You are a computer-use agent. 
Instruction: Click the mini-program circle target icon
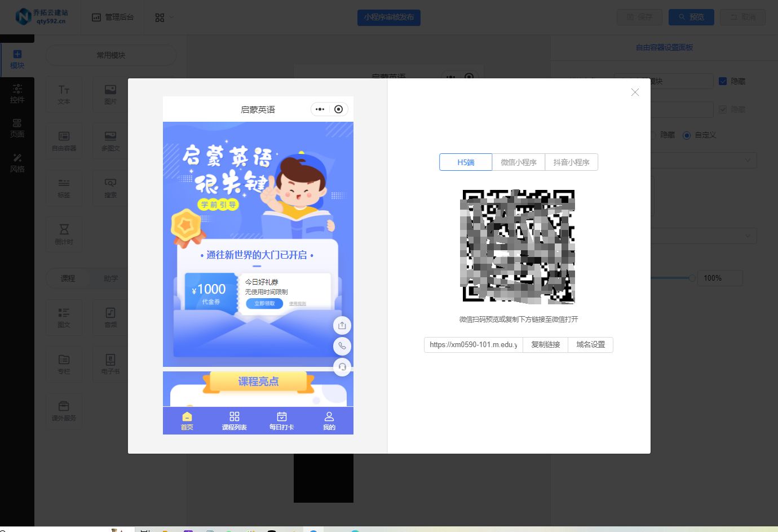click(338, 109)
